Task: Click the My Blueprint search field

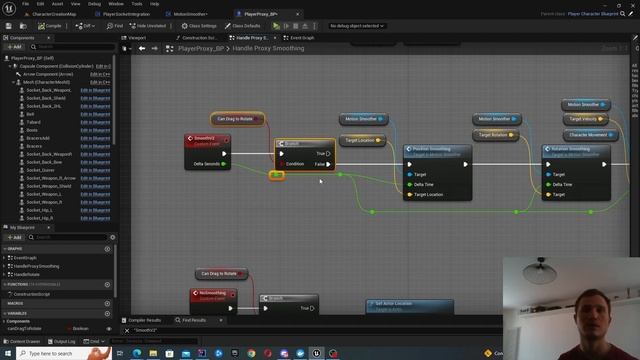Action: (x=67, y=237)
